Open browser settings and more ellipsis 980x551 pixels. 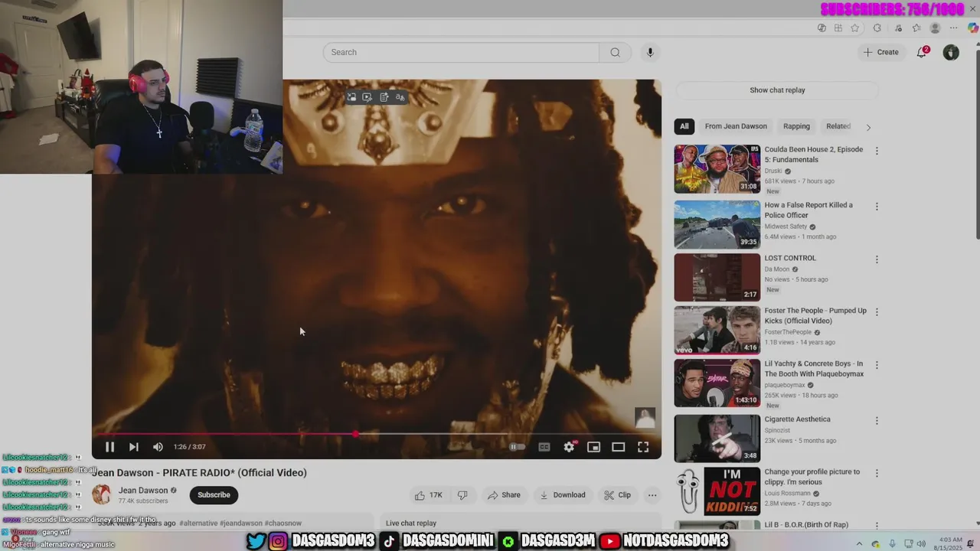point(954,28)
